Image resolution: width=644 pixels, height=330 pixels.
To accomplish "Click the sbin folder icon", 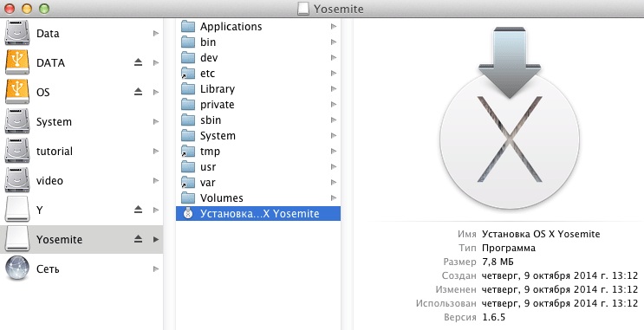I will tap(188, 120).
